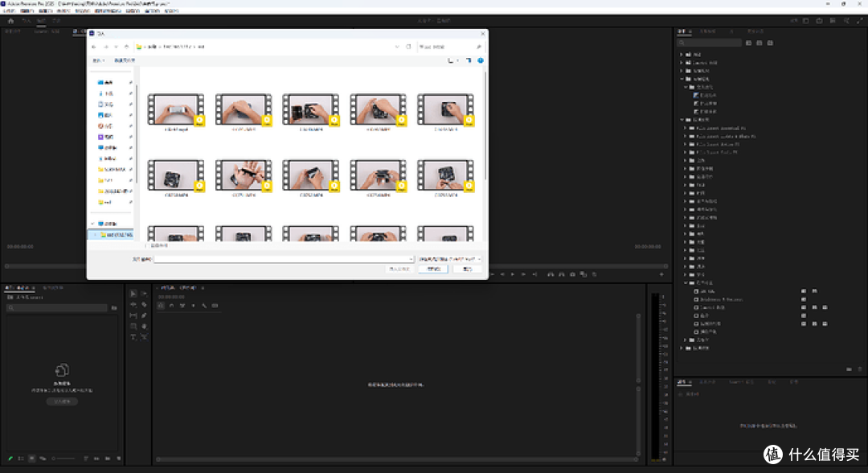Toggle the pencil writable icon in Project panel

[10, 459]
